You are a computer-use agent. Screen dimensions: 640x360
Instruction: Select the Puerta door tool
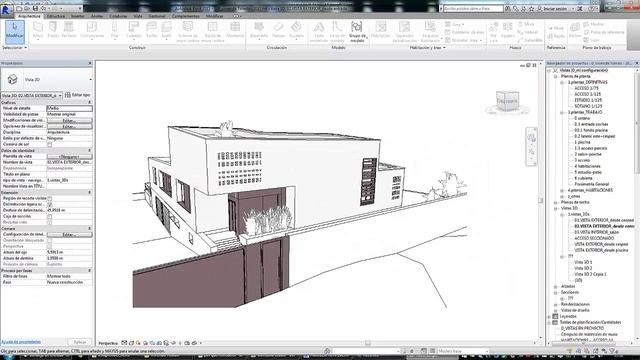(53, 30)
